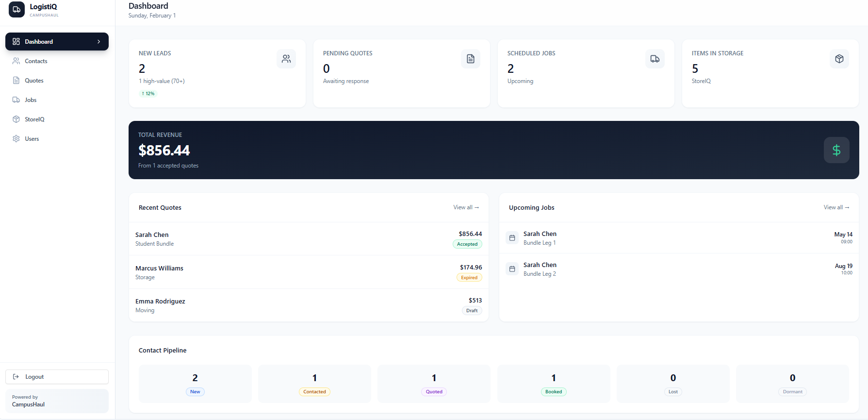Navigate to StoreIQ in sidebar
The image size is (868, 420).
point(34,119)
